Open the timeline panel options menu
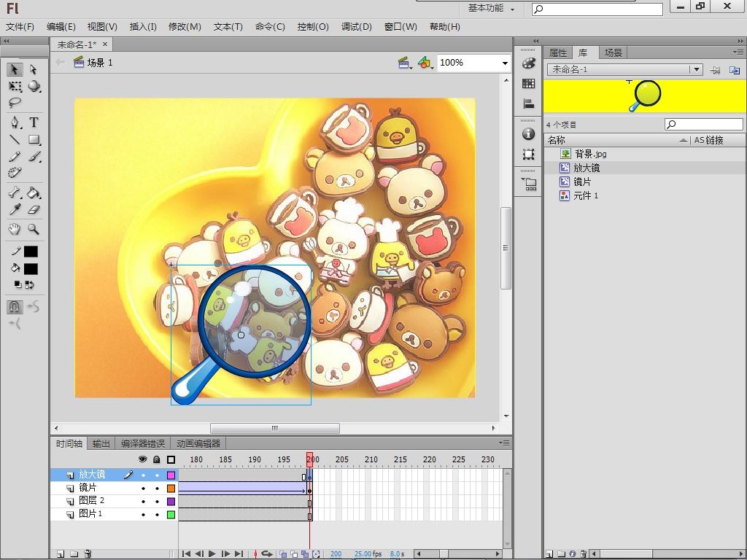747x560 pixels. [x=504, y=443]
